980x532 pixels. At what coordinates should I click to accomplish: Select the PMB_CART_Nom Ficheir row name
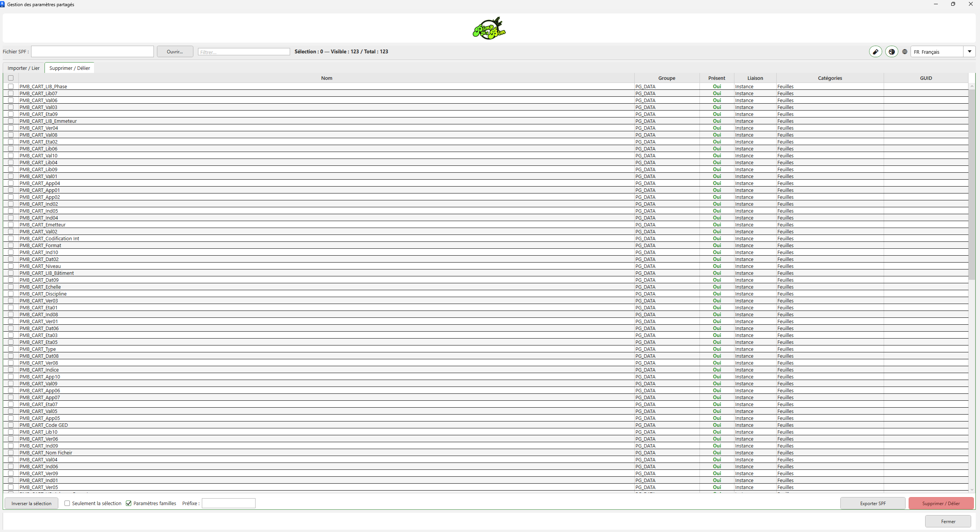(x=46, y=453)
